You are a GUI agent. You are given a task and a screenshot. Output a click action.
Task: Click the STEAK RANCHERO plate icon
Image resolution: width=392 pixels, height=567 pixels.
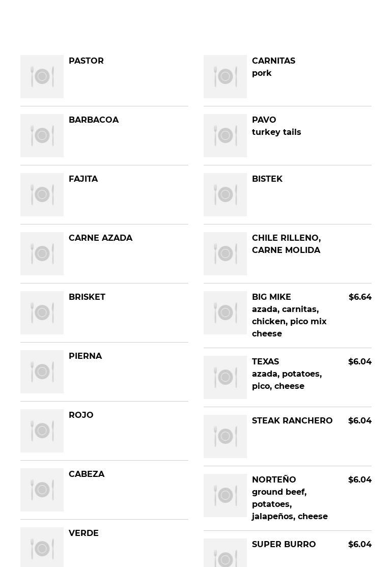tap(225, 436)
